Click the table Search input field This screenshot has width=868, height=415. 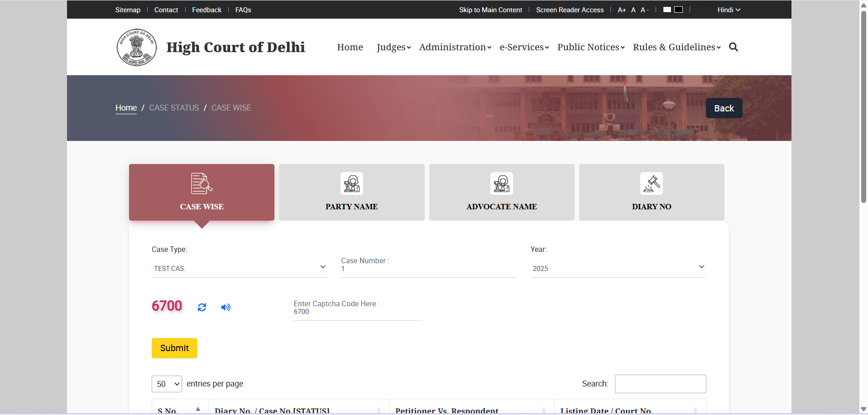click(x=660, y=384)
